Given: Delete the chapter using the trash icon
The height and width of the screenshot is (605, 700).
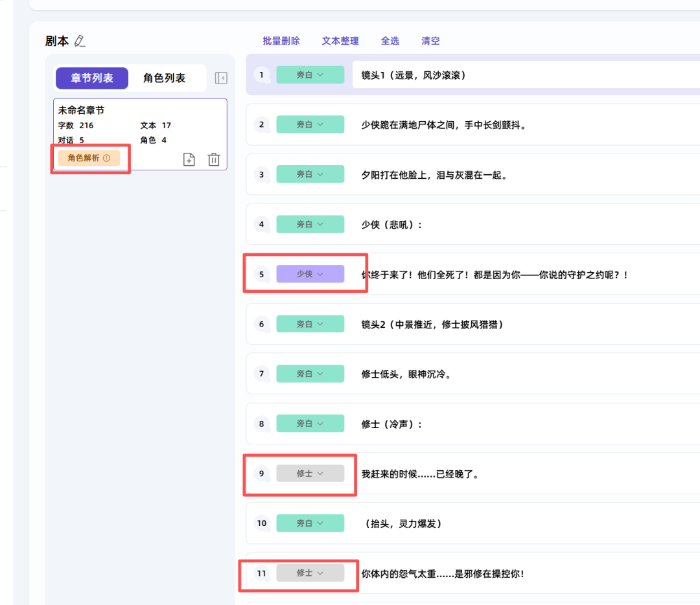Looking at the screenshot, I should click(214, 159).
